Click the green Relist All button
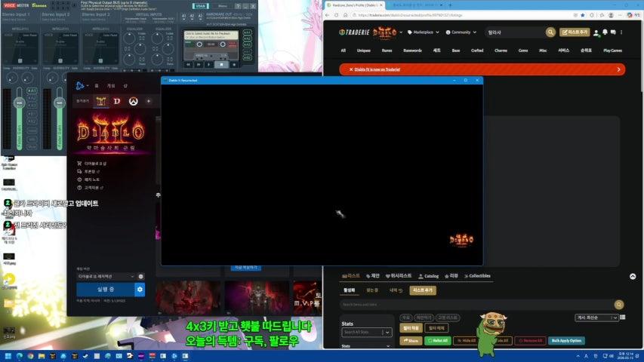Screen dimensions: 644x362 437,341
